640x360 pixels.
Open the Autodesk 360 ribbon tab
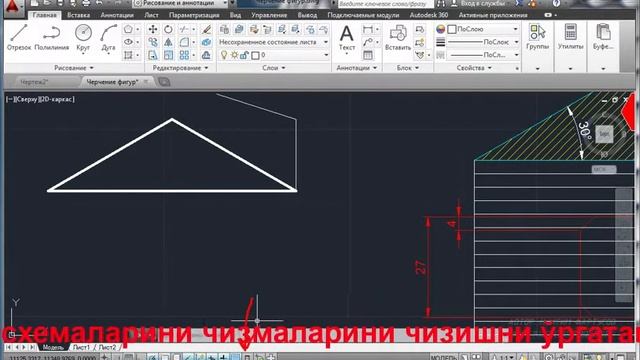click(x=429, y=15)
